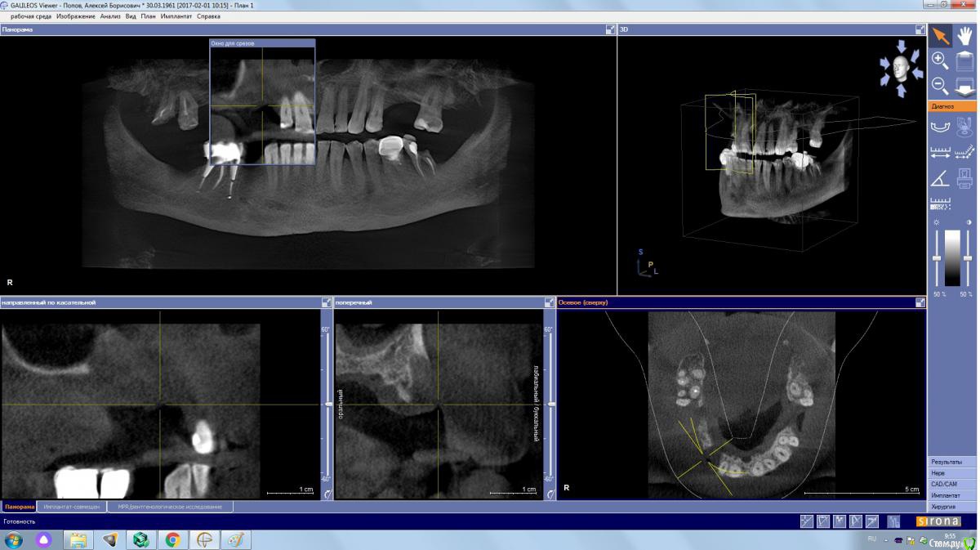
Task: Click the brightness slider handle
Action: (x=937, y=259)
